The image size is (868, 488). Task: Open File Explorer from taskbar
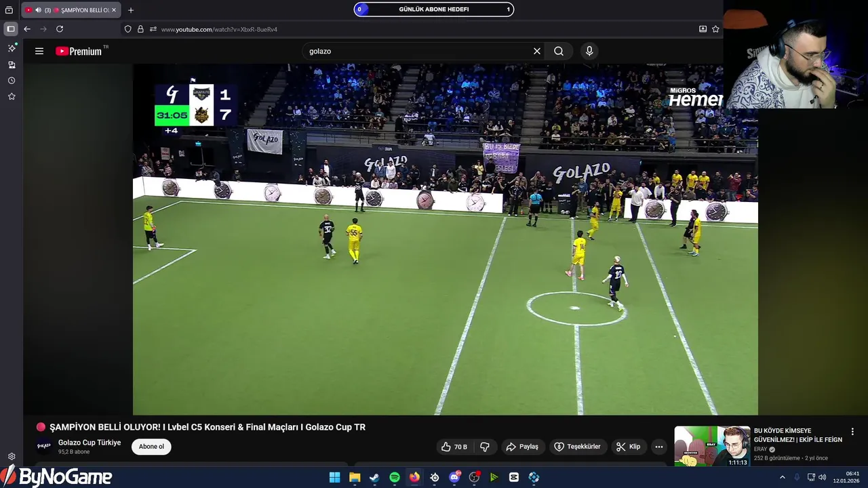click(x=355, y=477)
